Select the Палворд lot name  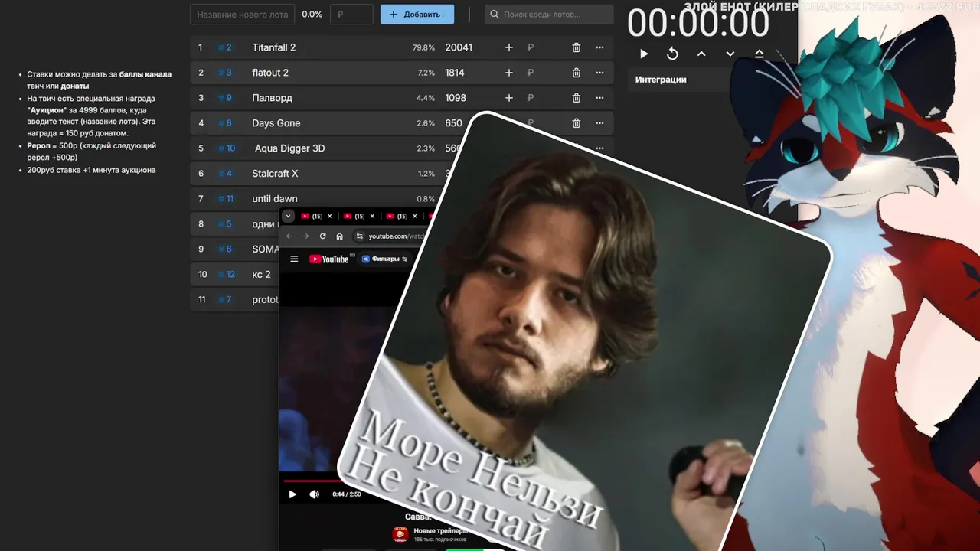tap(272, 98)
